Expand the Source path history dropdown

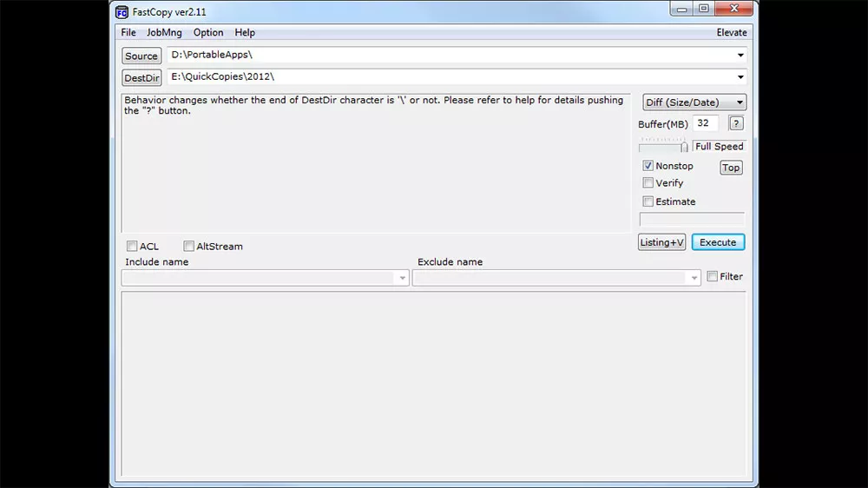[740, 55]
